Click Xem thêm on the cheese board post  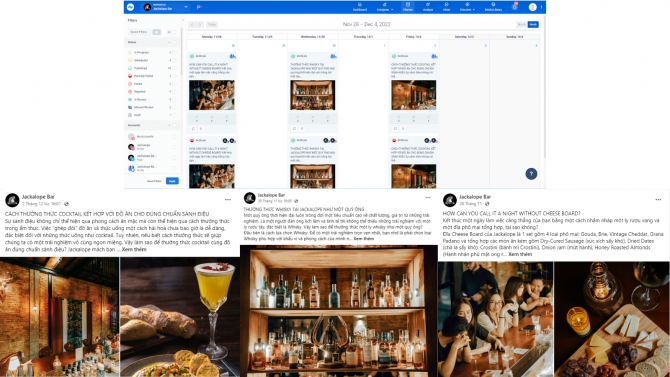(x=520, y=254)
